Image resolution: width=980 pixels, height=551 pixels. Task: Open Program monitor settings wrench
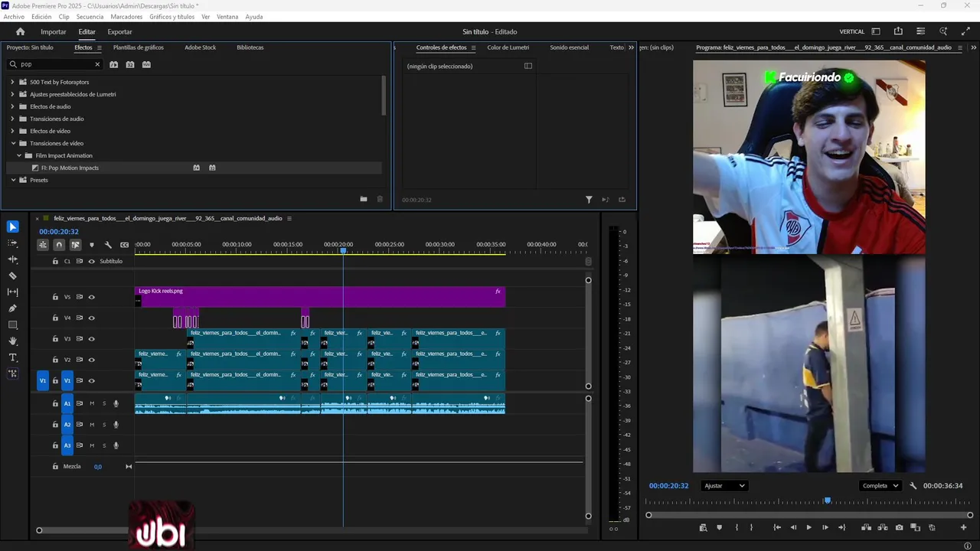[913, 486]
